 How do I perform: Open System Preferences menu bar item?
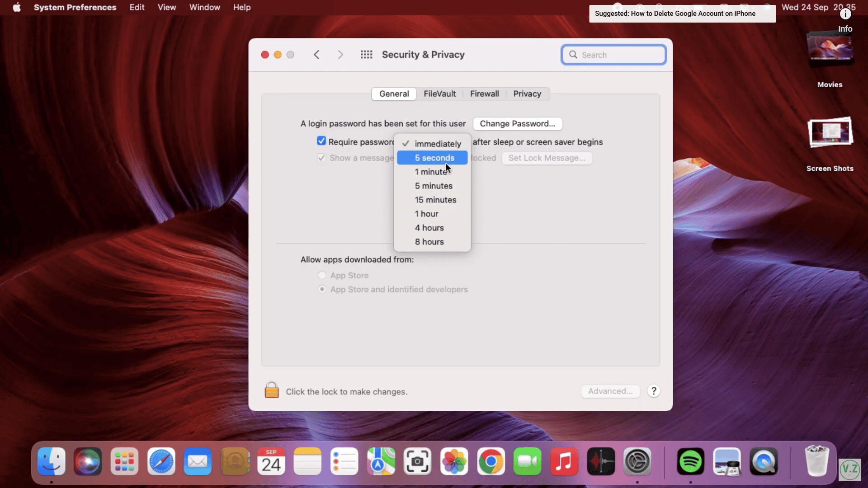[75, 7]
